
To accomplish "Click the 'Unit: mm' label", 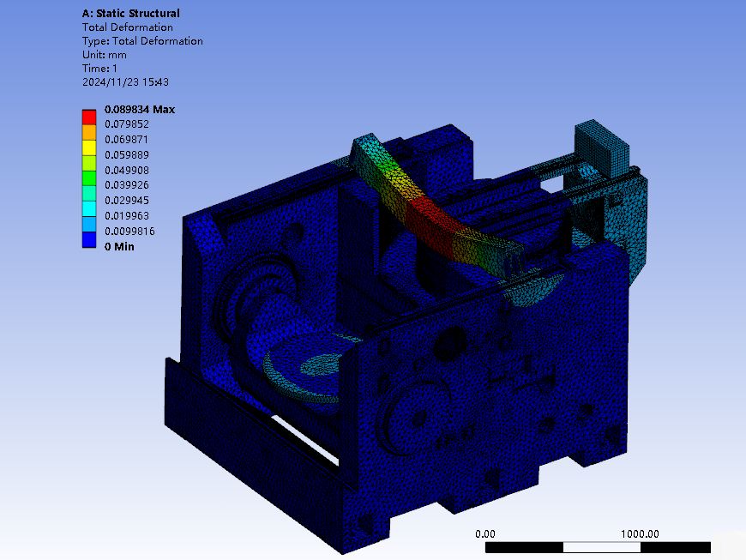I will click(105, 55).
